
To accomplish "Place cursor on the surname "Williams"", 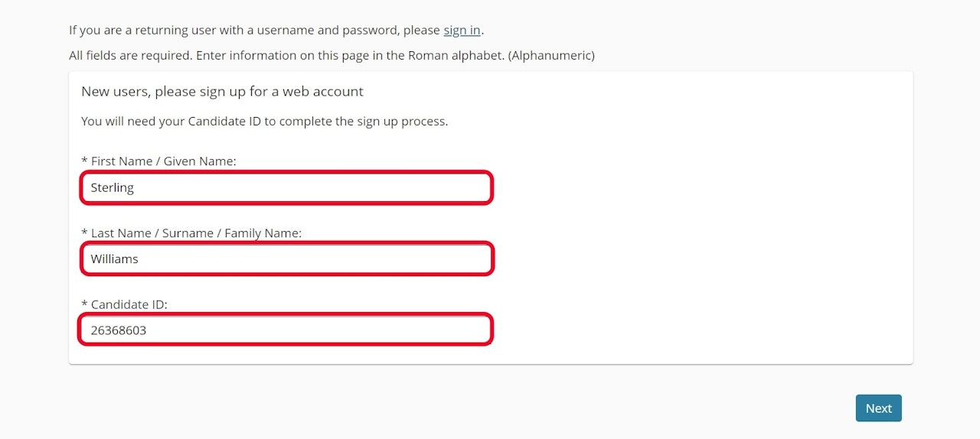I will click(x=115, y=259).
